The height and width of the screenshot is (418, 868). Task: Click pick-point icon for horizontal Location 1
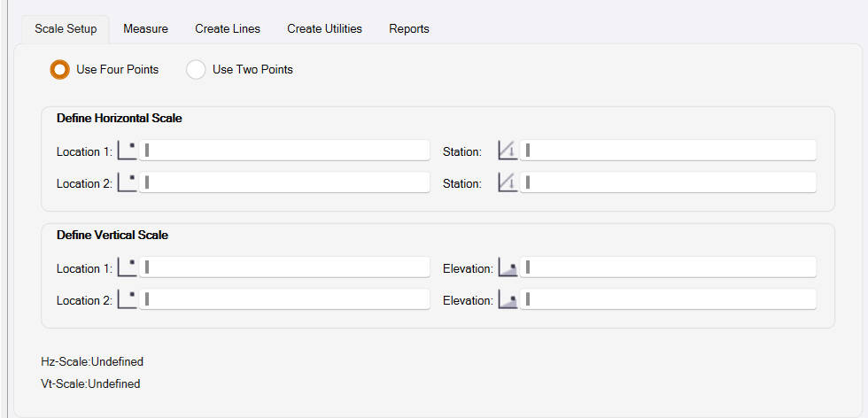click(128, 151)
